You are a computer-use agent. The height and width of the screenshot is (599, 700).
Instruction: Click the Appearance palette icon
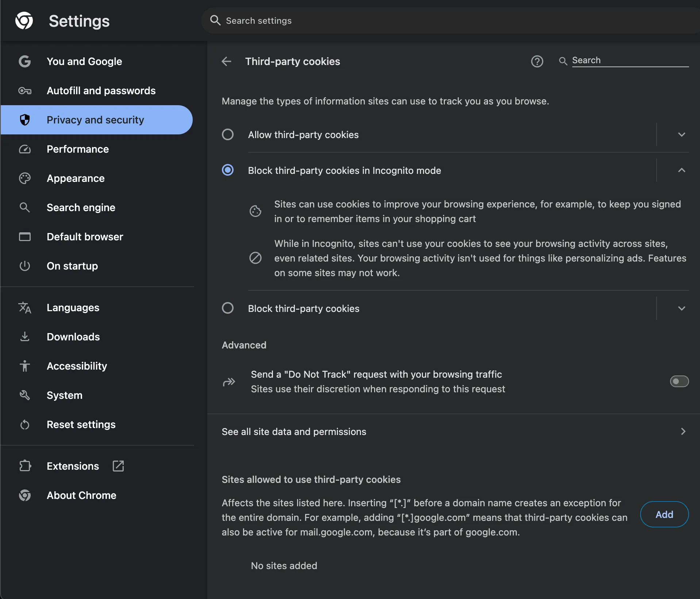(x=25, y=178)
